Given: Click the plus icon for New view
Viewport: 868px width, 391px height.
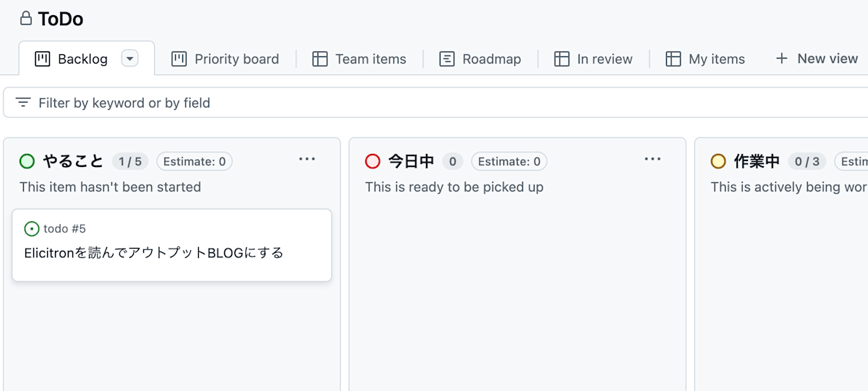Looking at the screenshot, I should tap(781, 59).
